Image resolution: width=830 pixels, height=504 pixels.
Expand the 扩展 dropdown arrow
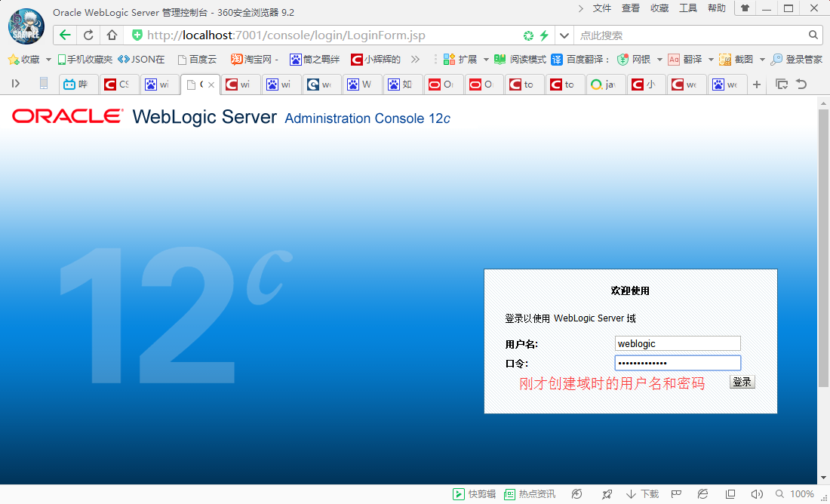486,60
